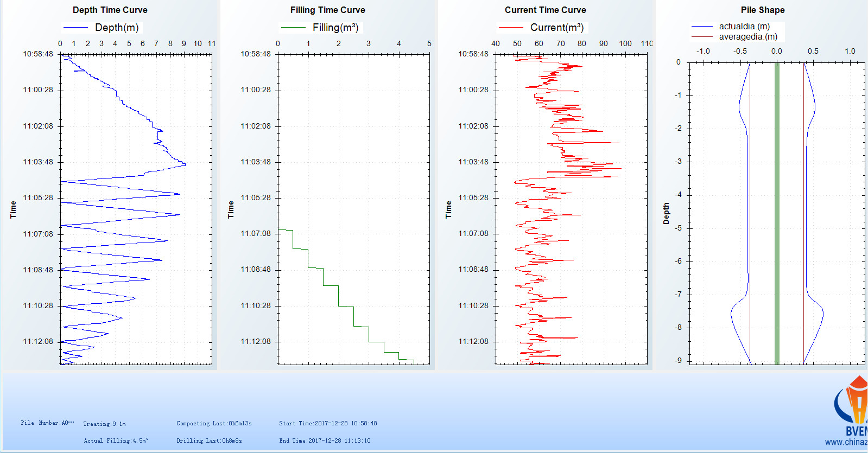
Task: Click the averagedia.(m) legend entry
Action: pos(747,36)
